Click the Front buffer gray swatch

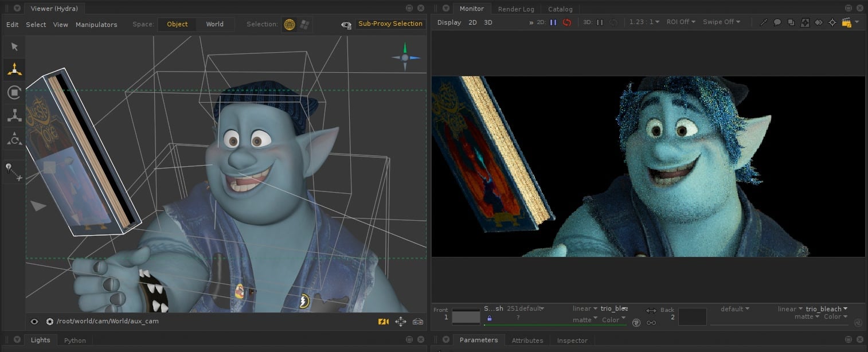(466, 317)
